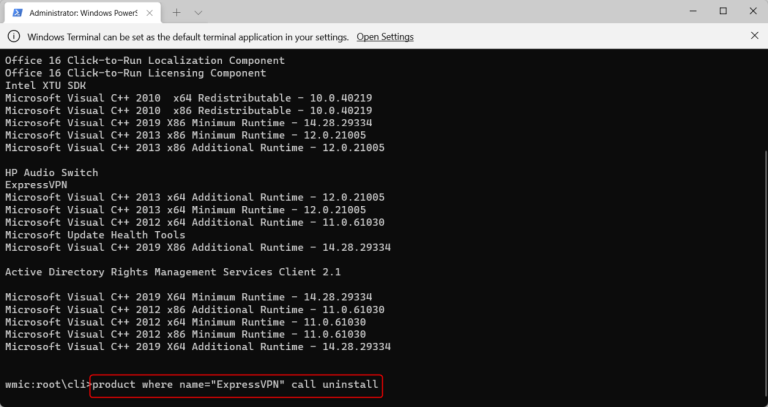Click Visual C++ 2019 X86 Additional Runtime line
The width and height of the screenshot is (768, 407).
(x=198, y=247)
